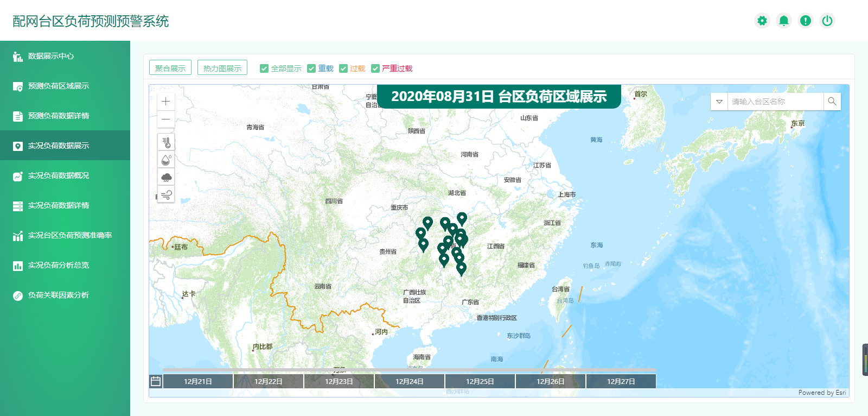Click the 请输入台区名称 search field

tap(775, 102)
